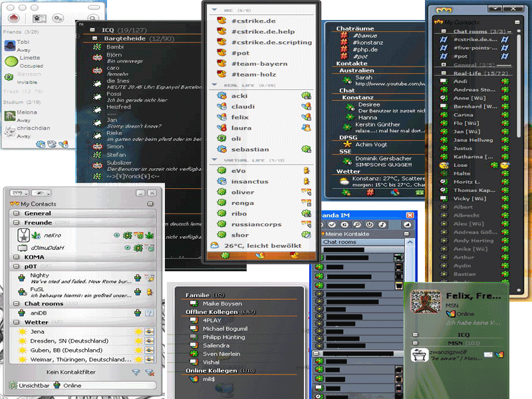Select contact russiancorps
The height and width of the screenshot is (399, 532).
256,225
